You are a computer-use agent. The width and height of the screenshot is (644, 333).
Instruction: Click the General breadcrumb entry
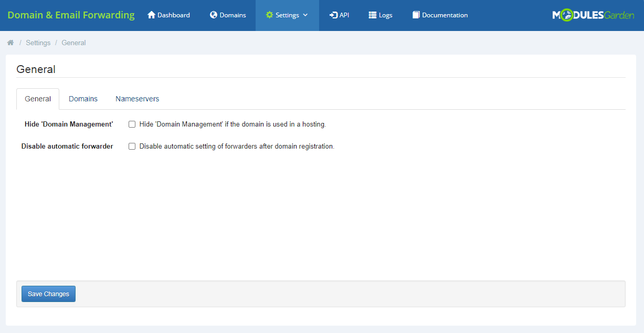tap(73, 42)
